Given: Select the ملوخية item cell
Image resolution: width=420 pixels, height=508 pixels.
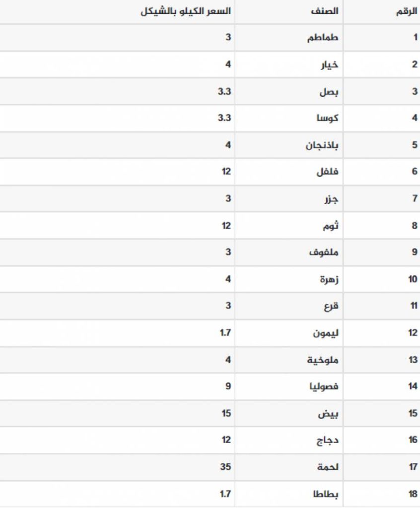Looking at the screenshot, I should click(x=289, y=360).
